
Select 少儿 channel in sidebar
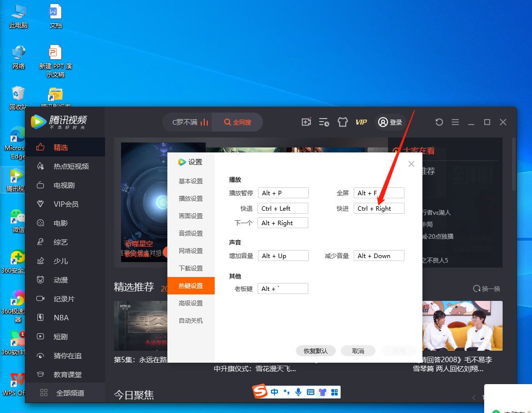[65, 261]
